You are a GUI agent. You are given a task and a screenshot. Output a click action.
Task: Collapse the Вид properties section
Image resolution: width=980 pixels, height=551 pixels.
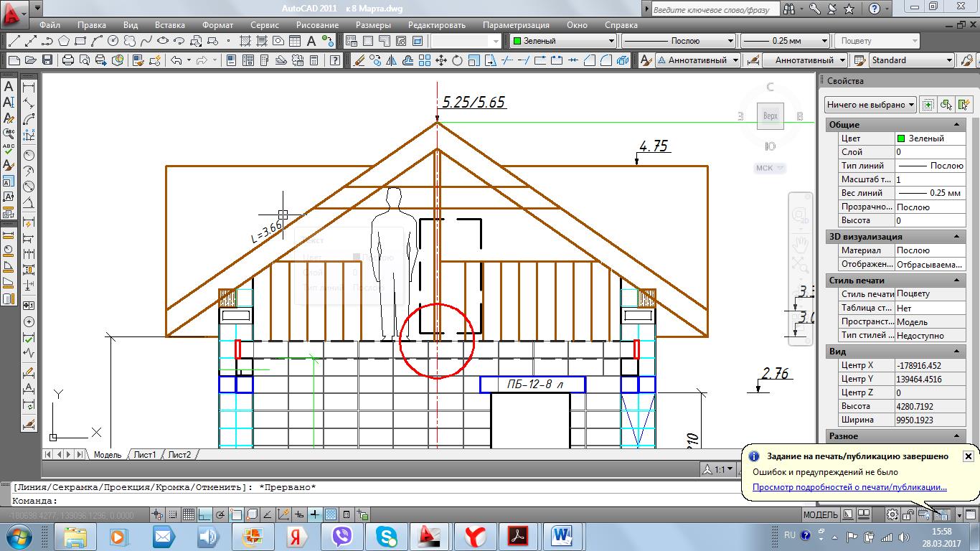(x=958, y=352)
